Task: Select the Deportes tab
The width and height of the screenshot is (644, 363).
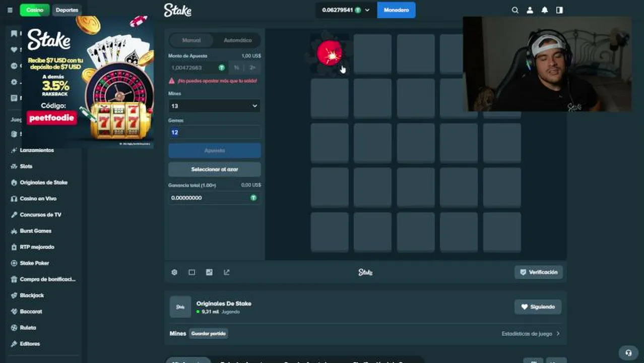Action: tap(67, 10)
